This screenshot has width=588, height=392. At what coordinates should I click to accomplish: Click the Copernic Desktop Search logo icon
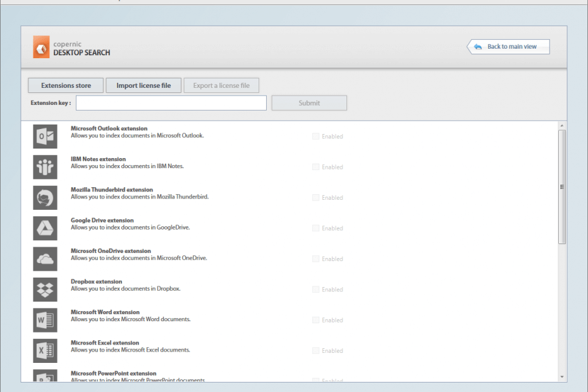(41, 47)
